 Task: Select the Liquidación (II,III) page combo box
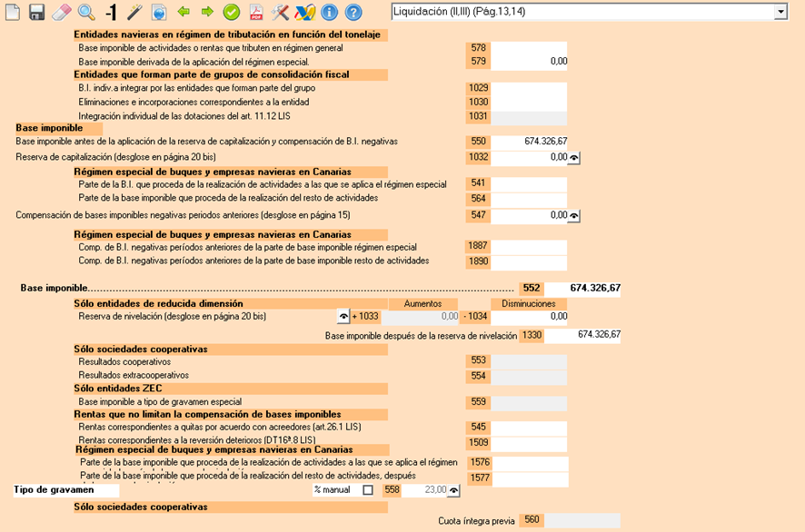tap(589, 12)
